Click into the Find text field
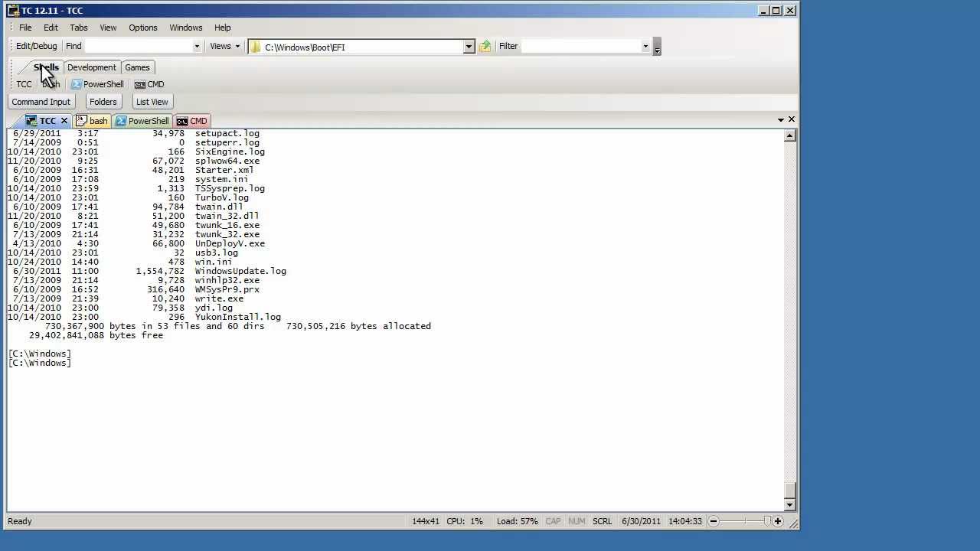The image size is (980, 551). (x=137, y=46)
